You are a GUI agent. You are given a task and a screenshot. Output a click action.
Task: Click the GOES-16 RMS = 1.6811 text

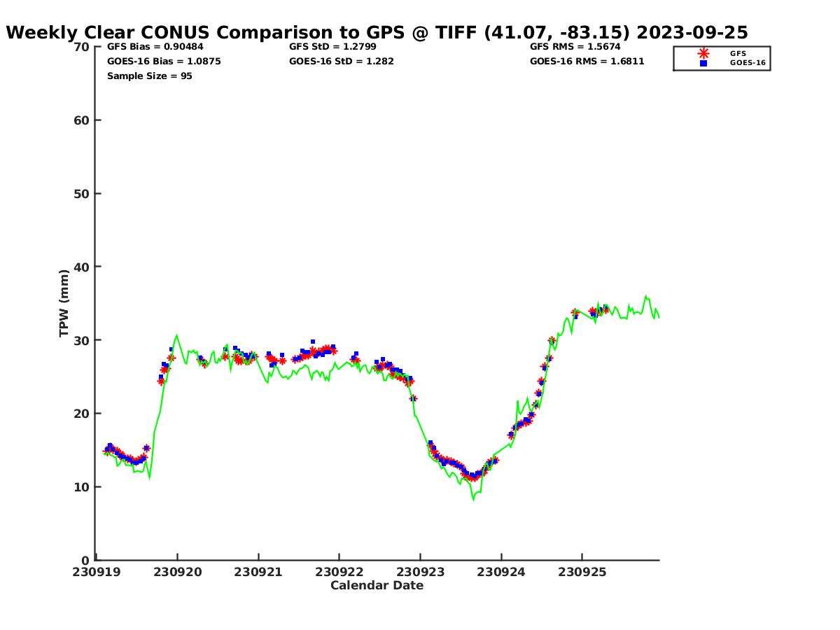[x=587, y=62]
